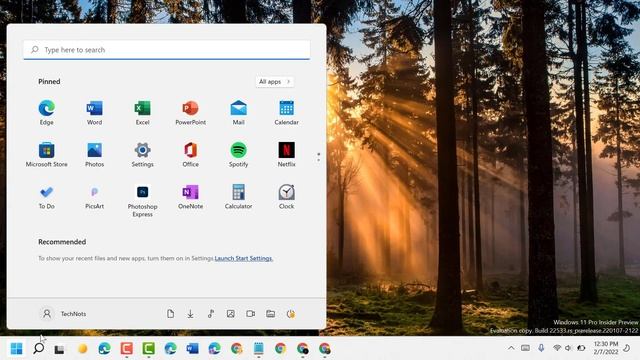Start PowerPoint from pinned apps
The width and height of the screenshot is (640, 360).
click(x=191, y=112)
